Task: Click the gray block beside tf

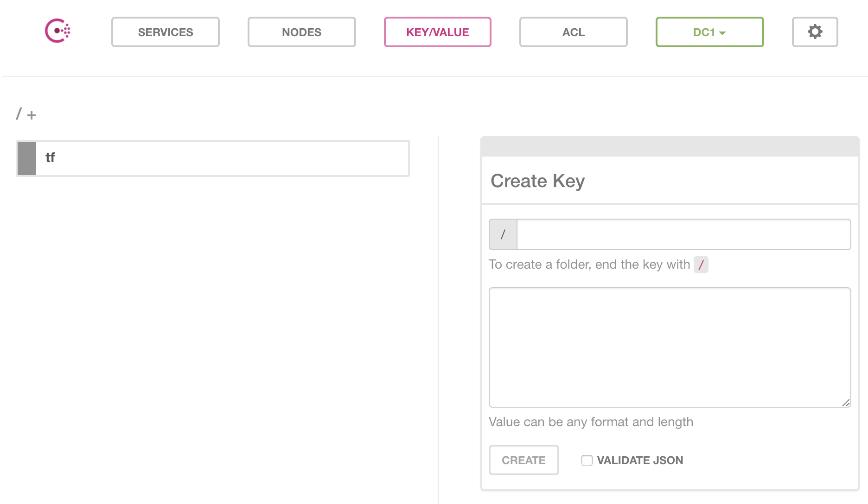Action: tap(27, 158)
